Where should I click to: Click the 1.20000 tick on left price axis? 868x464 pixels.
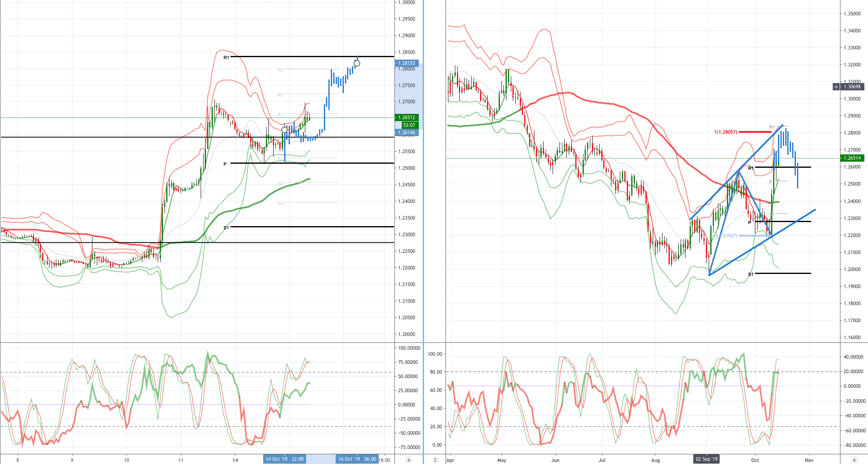407,334
